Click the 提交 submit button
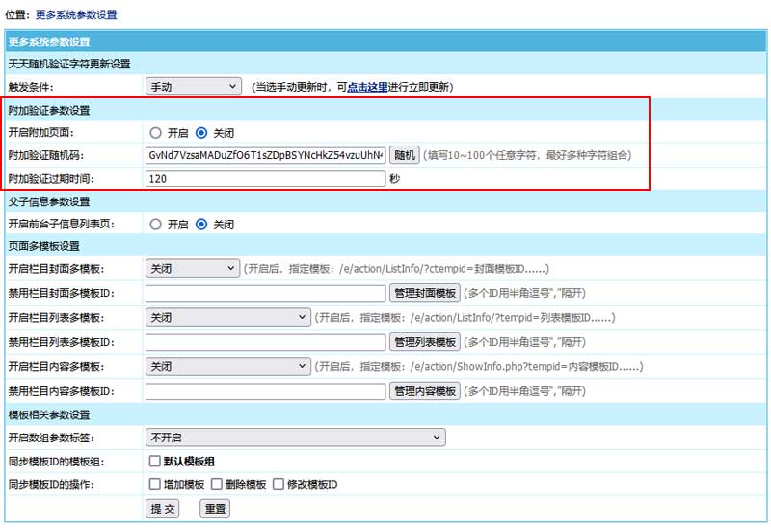 point(163,509)
